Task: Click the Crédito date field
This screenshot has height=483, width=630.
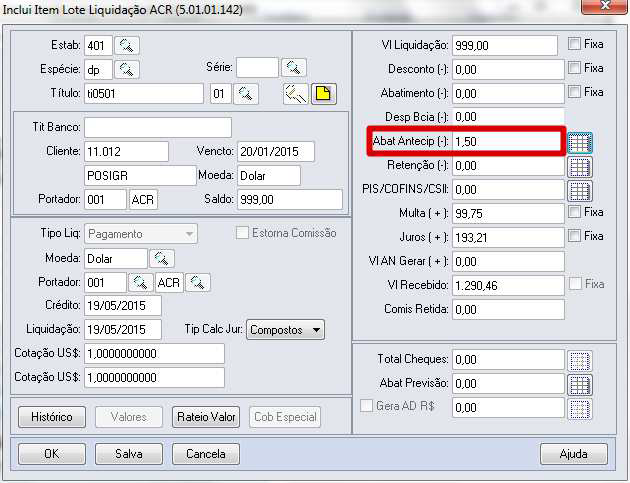Action: (x=123, y=306)
